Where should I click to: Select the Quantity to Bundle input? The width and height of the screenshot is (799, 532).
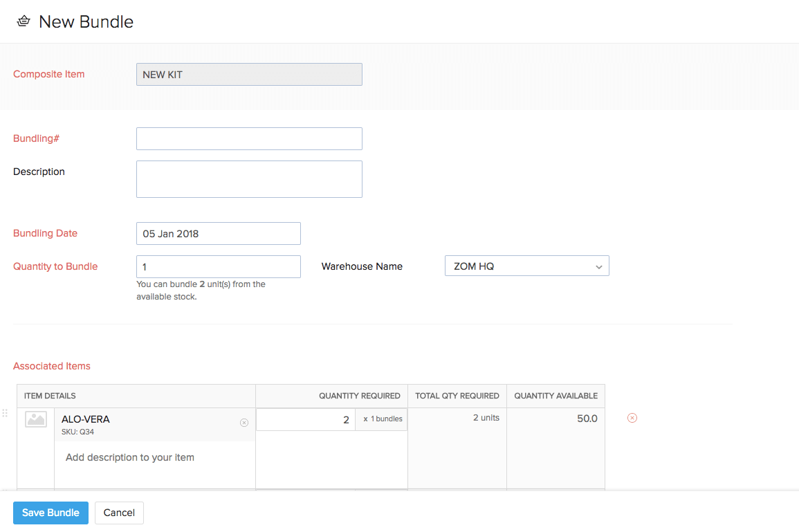point(218,267)
